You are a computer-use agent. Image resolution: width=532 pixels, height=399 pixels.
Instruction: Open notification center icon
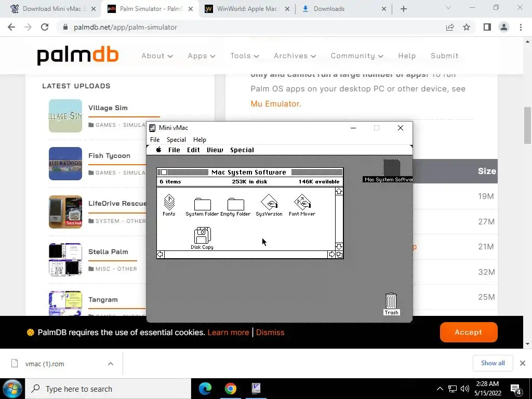pos(516,389)
